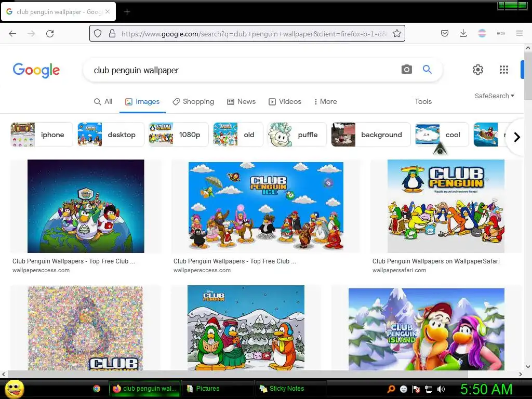Viewport: 532px width, 399px height.
Task: Select the Images tab
Action: tap(142, 101)
